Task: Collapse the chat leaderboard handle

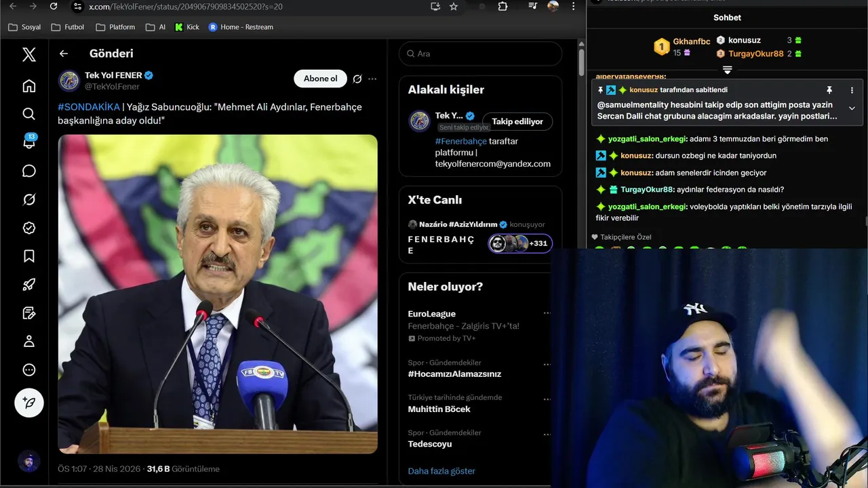Action: [727, 70]
